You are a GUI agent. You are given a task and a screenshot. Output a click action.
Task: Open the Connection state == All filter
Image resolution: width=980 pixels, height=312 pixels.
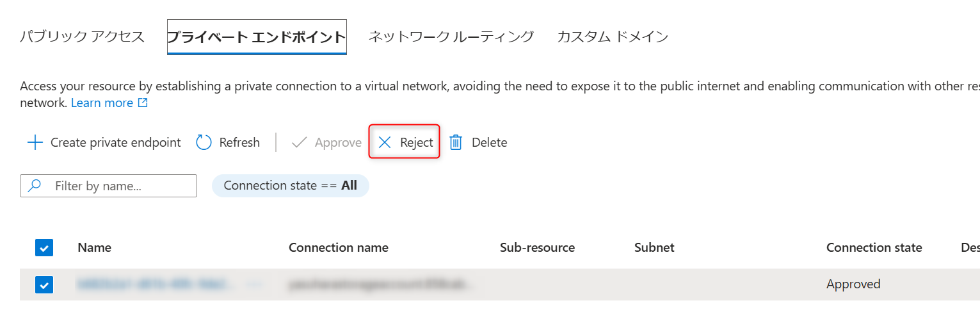click(291, 186)
